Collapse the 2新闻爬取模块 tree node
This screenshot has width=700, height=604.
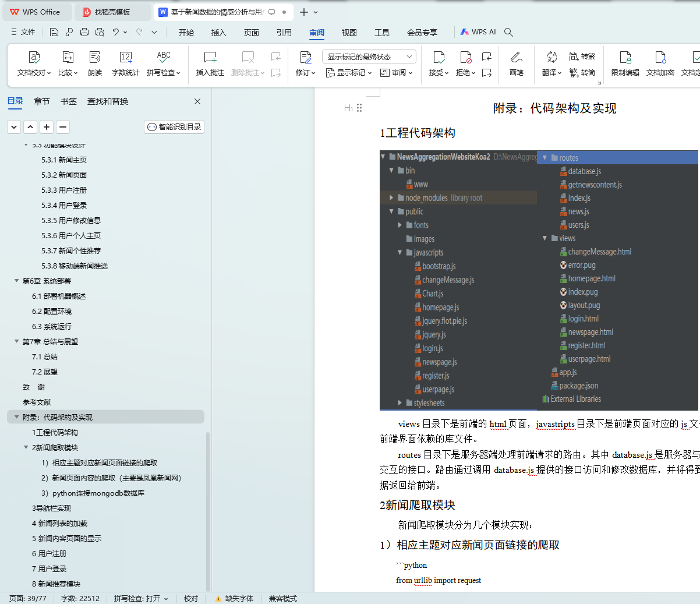pos(26,447)
